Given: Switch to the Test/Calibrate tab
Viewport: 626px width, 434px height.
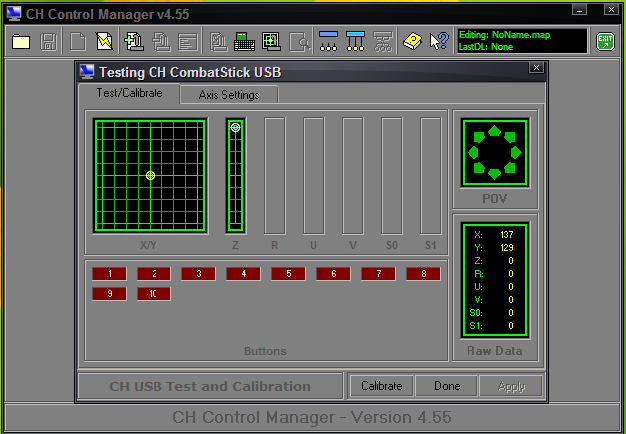Looking at the screenshot, I should [x=129, y=93].
